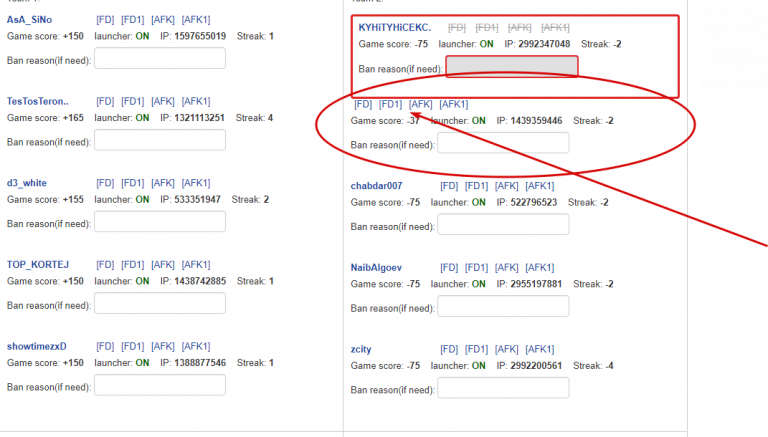Click FD link for TOP_KORTEJ

[105, 265]
